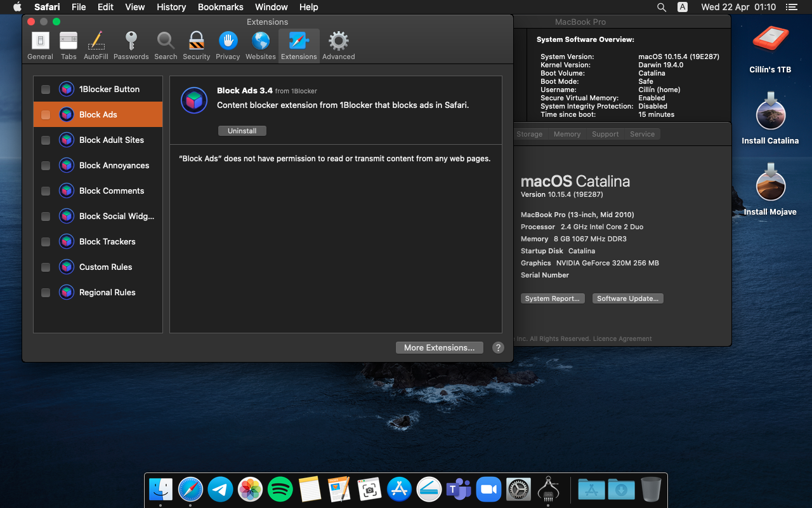Click System Report in About This Mac
The height and width of the screenshot is (508, 812).
coord(553,298)
